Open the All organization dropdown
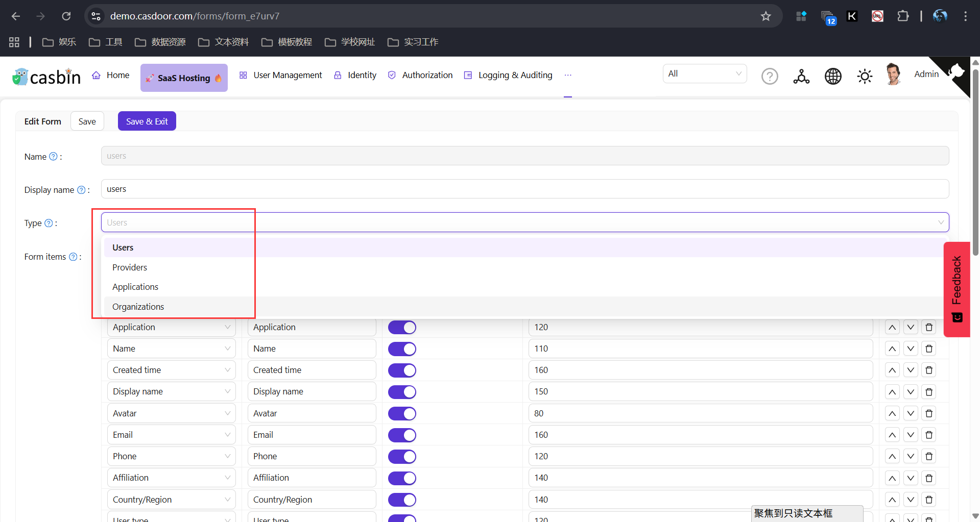 tap(704, 73)
